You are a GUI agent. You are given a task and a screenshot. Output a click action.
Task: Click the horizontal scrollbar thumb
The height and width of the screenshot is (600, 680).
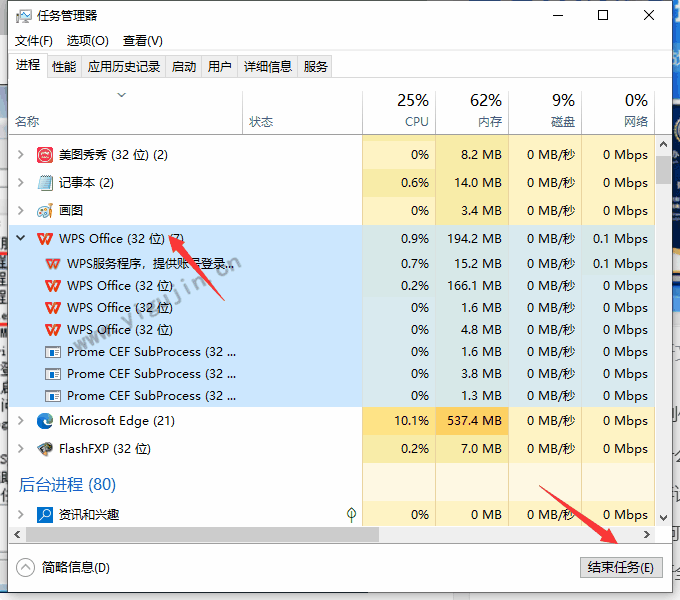tap(202, 535)
